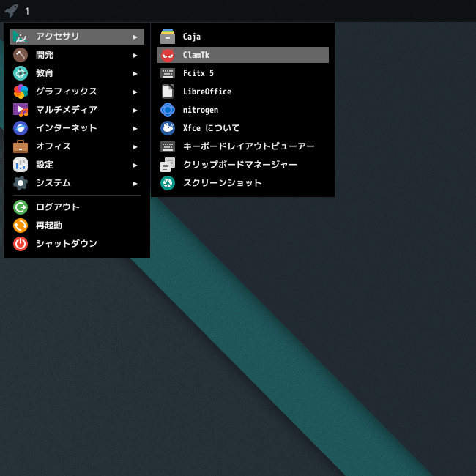Open the 教育 menu category
The height and width of the screenshot is (476, 476).
pos(77,73)
